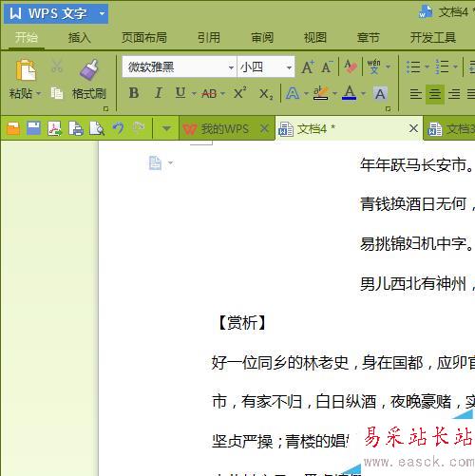The image size is (475, 476).
Task: Click the page options icon in document margin
Action: [155, 162]
